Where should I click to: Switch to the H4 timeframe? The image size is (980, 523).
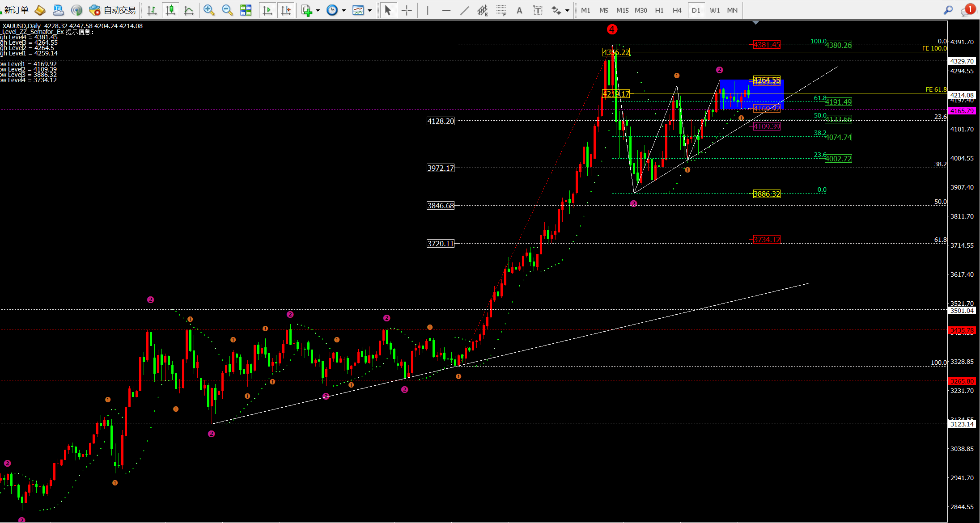pos(677,10)
